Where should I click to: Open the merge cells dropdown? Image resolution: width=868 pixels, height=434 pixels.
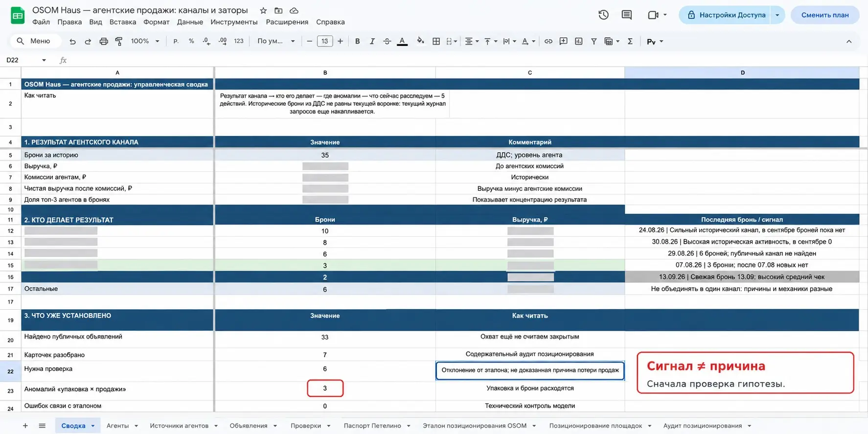pyautogui.click(x=452, y=42)
